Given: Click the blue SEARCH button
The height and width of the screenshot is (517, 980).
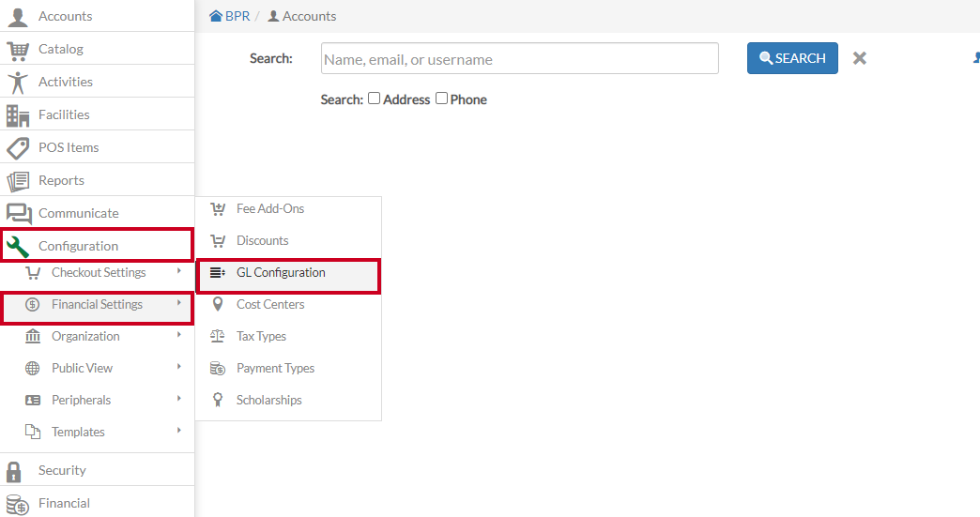Looking at the screenshot, I should point(792,58).
